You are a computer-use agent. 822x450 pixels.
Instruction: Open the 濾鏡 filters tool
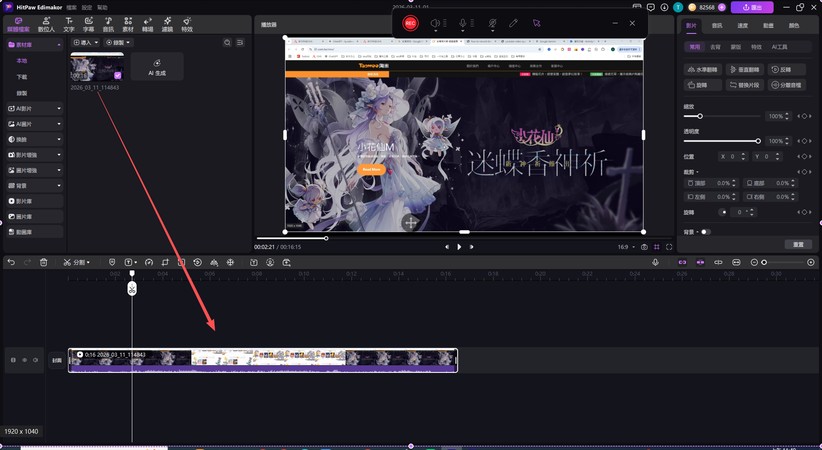(x=167, y=24)
